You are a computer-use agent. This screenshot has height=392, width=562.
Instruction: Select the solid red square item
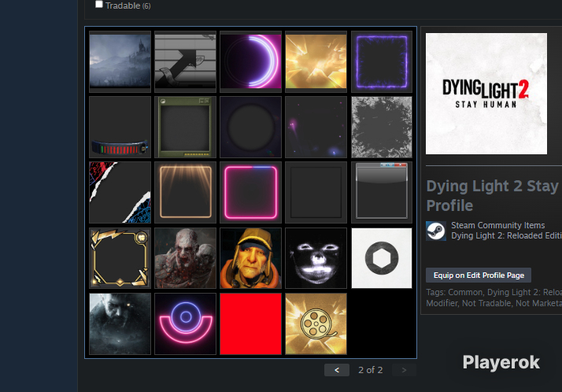[250, 324]
